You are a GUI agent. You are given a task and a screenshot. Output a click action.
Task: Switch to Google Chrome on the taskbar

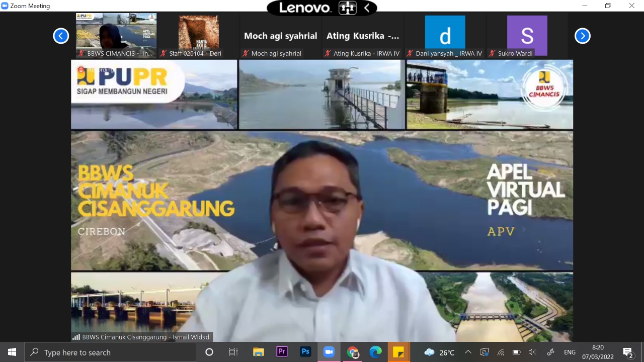[x=353, y=352]
